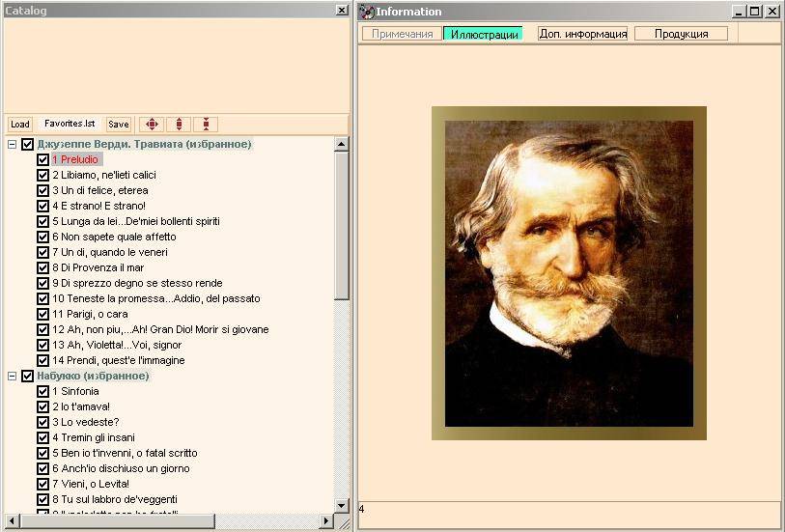Image resolution: width=785 pixels, height=532 pixels.
Task: Click the horizontal scrollbar left arrow
Action: pos(11,521)
